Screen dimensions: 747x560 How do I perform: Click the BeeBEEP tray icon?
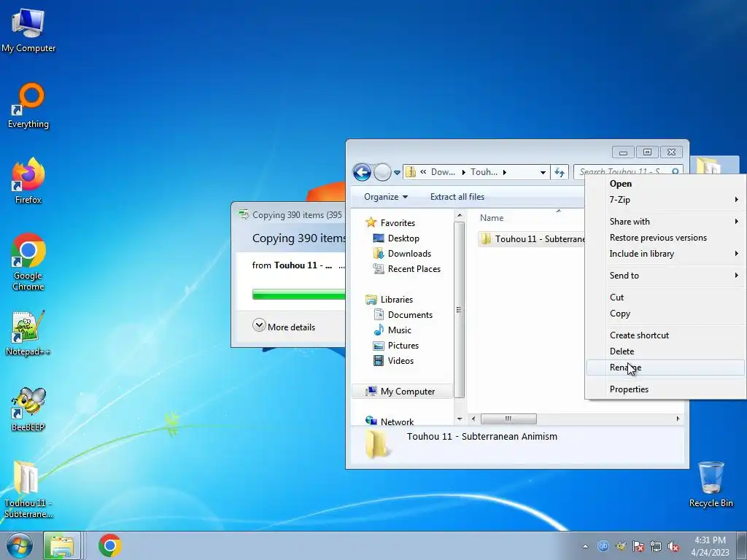pyautogui.click(x=620, y=546)
